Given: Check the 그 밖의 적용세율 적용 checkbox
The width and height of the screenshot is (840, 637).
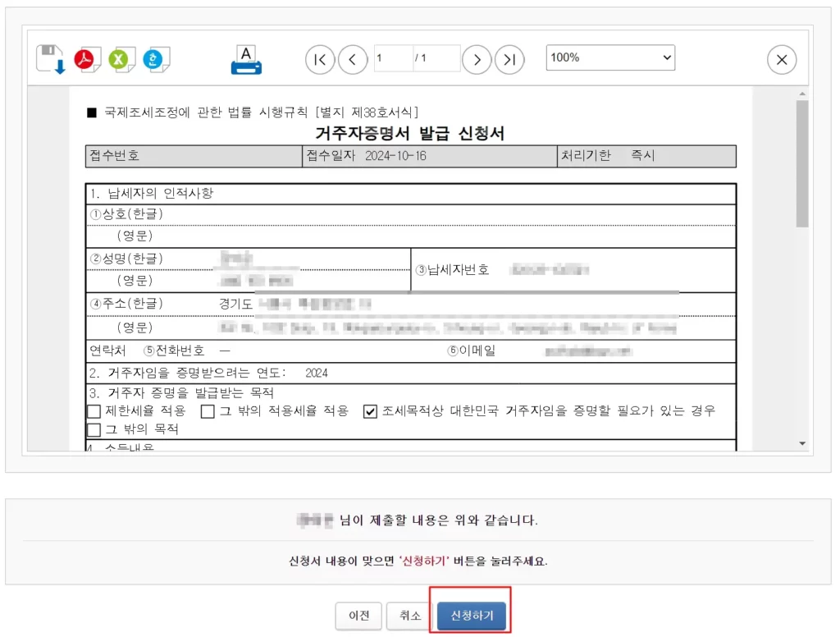Looking at the screenshot, I should tap(208, 411).
